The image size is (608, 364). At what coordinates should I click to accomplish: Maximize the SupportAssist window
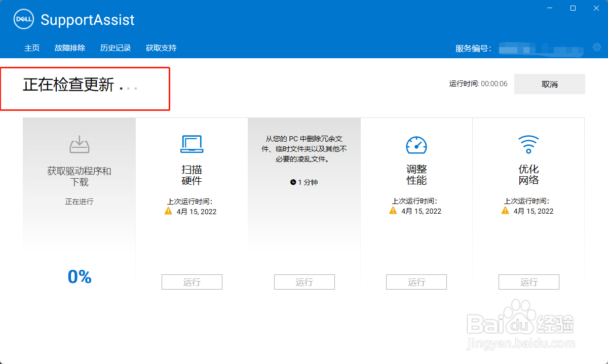coord(573,8)
